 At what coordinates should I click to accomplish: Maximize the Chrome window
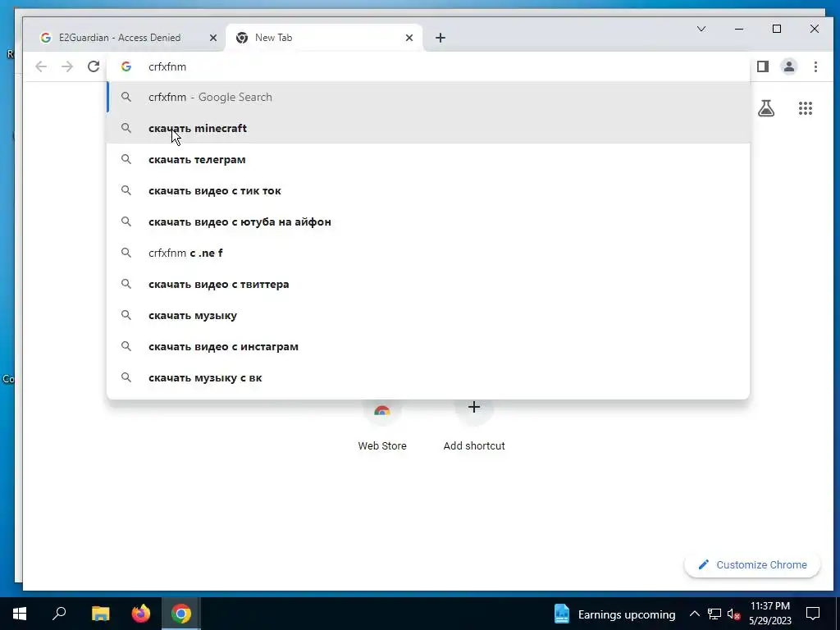[x=776, y=29]
